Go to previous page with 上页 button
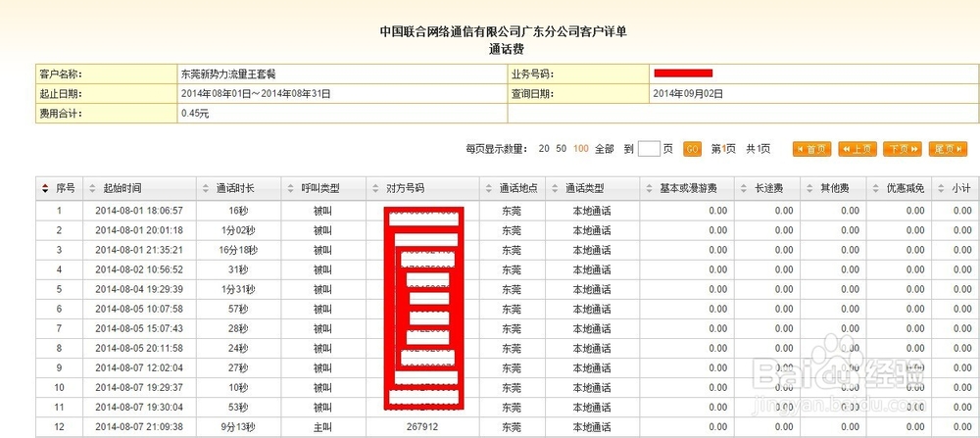The height and width of the screenshot is (438, 980). (x=857, y=149)
